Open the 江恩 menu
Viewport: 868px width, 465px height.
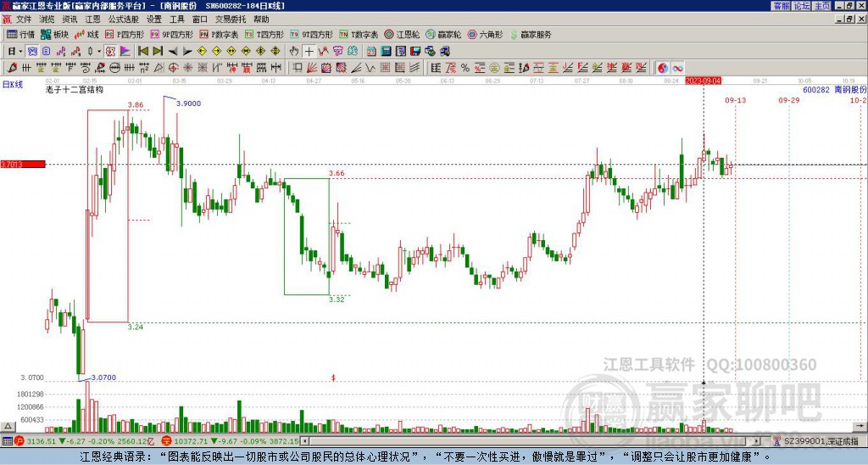click(x=92, y=20)
